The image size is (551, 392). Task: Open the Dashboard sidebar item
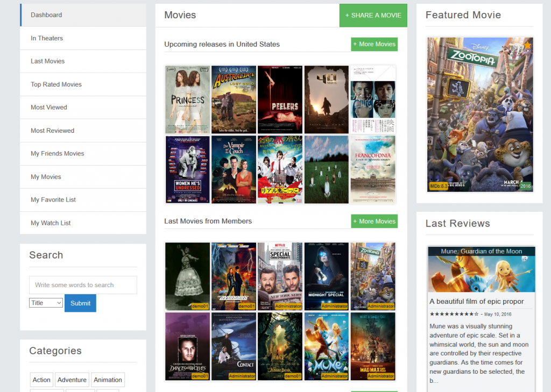coord(83,15)
